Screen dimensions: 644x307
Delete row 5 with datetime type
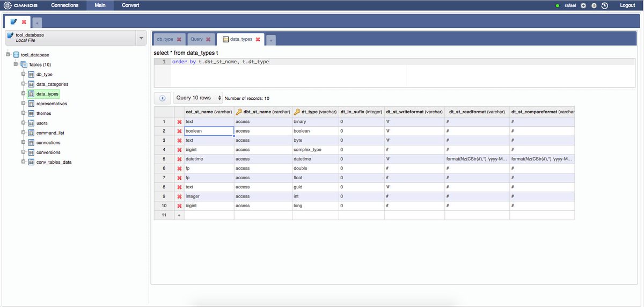tap(179, 159)
